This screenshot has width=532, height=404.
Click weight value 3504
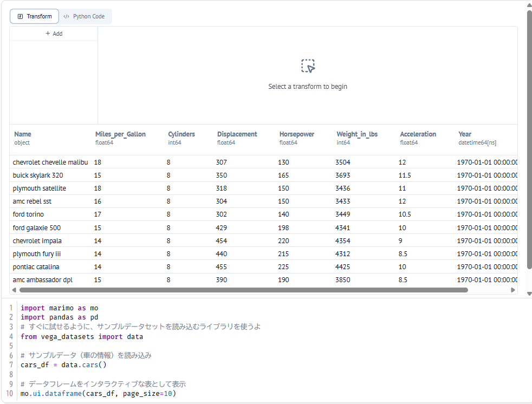point(343,162)
